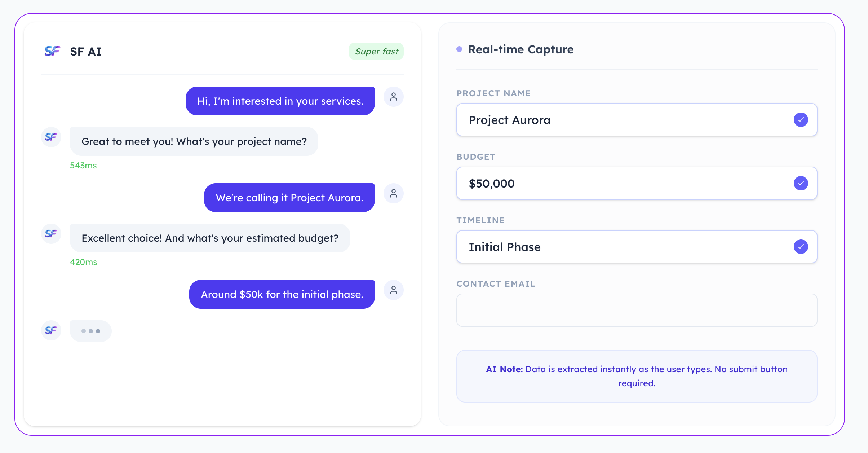Viewport: 868px width, 453px height.
Task: Click the 543ms latency label
Action: [x=83, y=165]
